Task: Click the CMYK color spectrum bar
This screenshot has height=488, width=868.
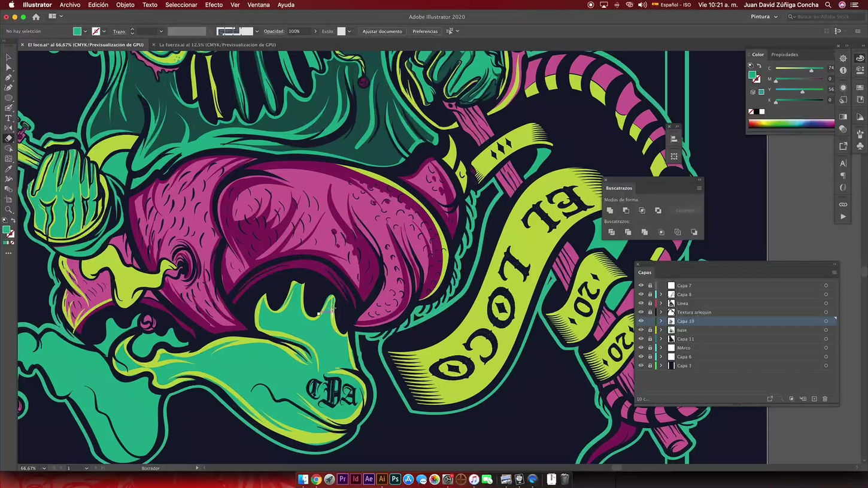Action: click(x=791, y=123)
